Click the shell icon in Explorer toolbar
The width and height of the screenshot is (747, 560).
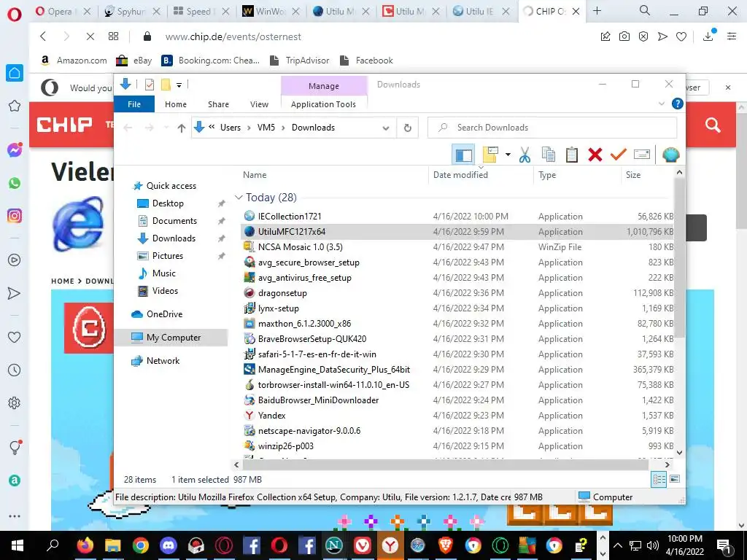(671, 155)
